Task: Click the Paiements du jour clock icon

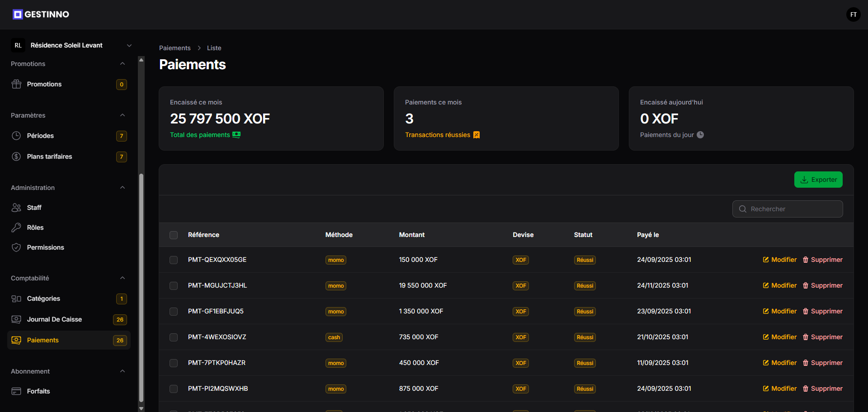Action: [x=700, y=135]
